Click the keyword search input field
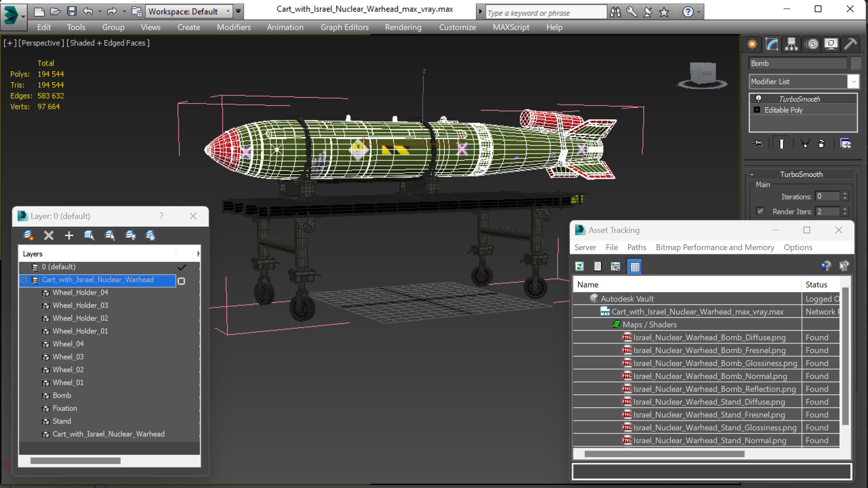868x488 pixels. (546, 13)
